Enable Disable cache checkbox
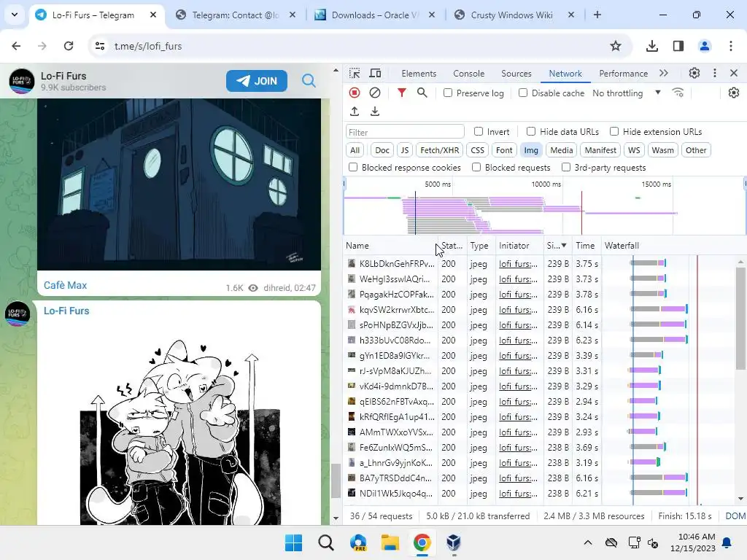Screen dimensions: 747x560 coord(523,93)
